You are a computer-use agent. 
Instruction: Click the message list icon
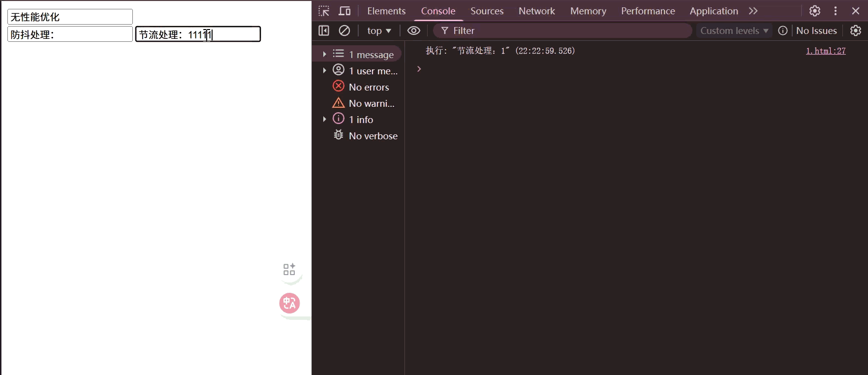(339, 53)
